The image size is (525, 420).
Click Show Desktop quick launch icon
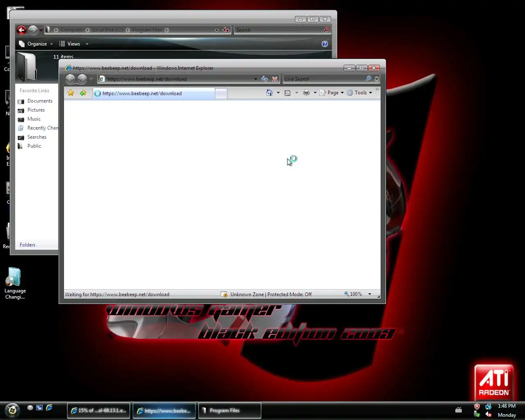point(30,408)
